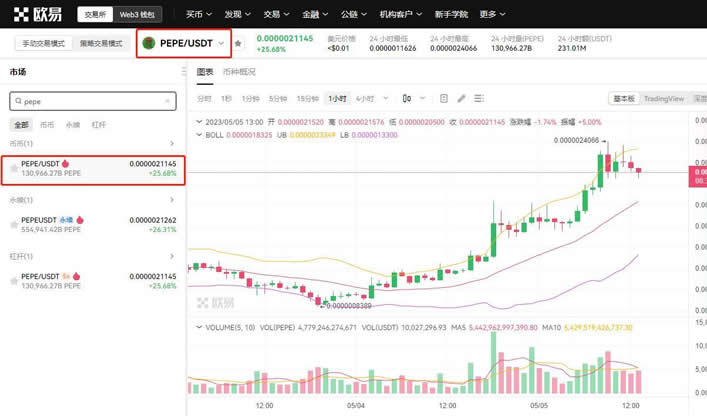Select the pencil drawing tool icon

coord(461,99)
